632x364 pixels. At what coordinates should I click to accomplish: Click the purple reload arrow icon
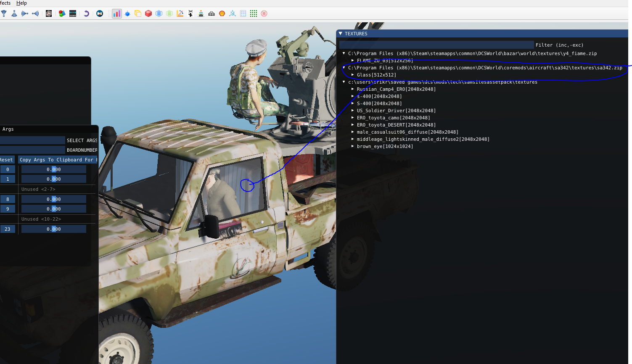(x=86, y=13)
